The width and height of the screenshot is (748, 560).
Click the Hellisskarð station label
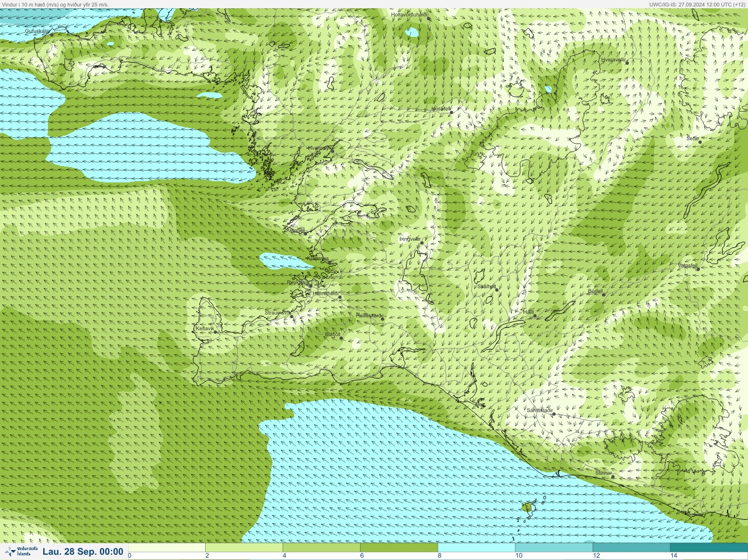369,316
